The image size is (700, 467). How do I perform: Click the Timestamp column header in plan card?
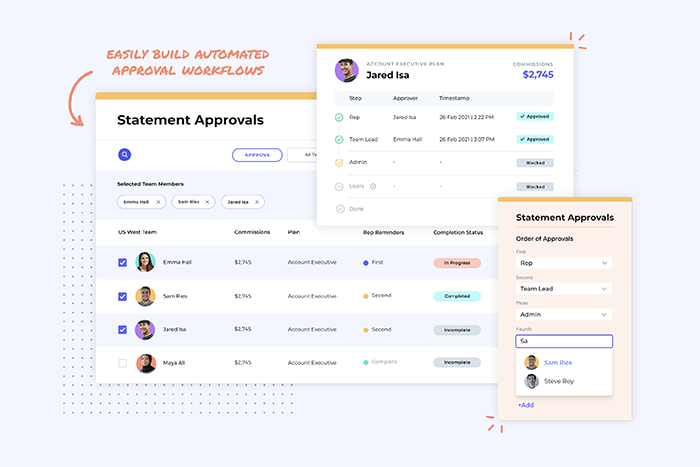coord(454,98)
